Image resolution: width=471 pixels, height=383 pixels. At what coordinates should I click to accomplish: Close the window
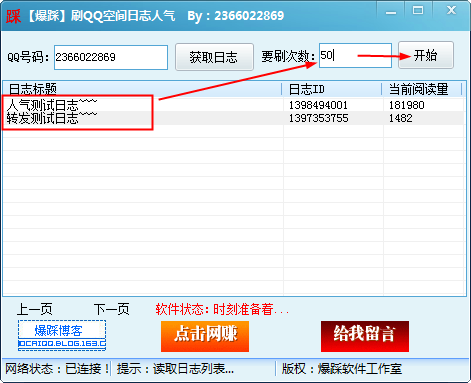[451, 11]
